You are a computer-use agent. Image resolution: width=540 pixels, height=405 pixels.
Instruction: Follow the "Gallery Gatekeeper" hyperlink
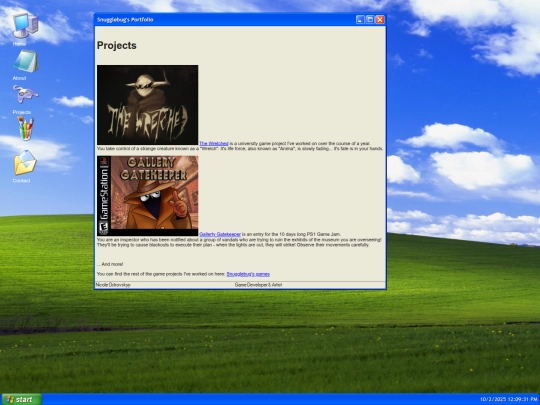[220, 234]
